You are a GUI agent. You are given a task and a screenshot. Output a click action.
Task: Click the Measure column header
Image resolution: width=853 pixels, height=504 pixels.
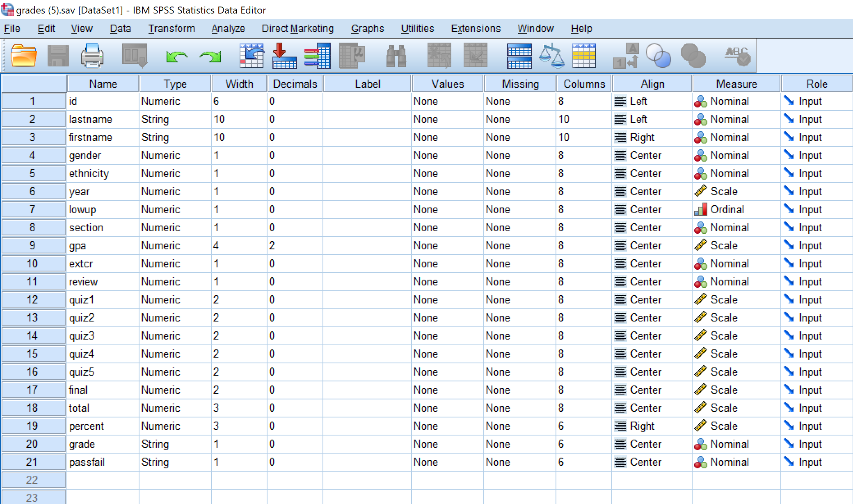[736, 84]
